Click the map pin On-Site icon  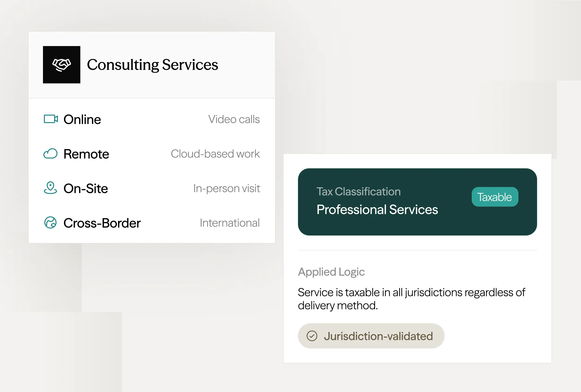[50, 188]
